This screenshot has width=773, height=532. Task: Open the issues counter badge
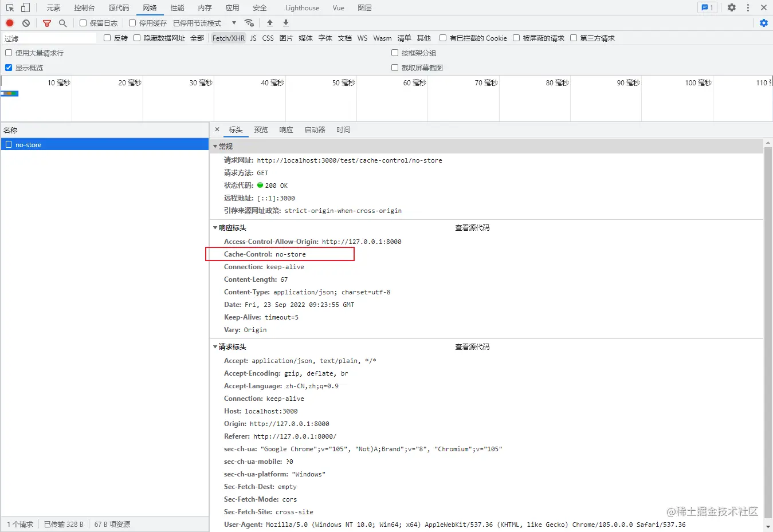(707, 7)
